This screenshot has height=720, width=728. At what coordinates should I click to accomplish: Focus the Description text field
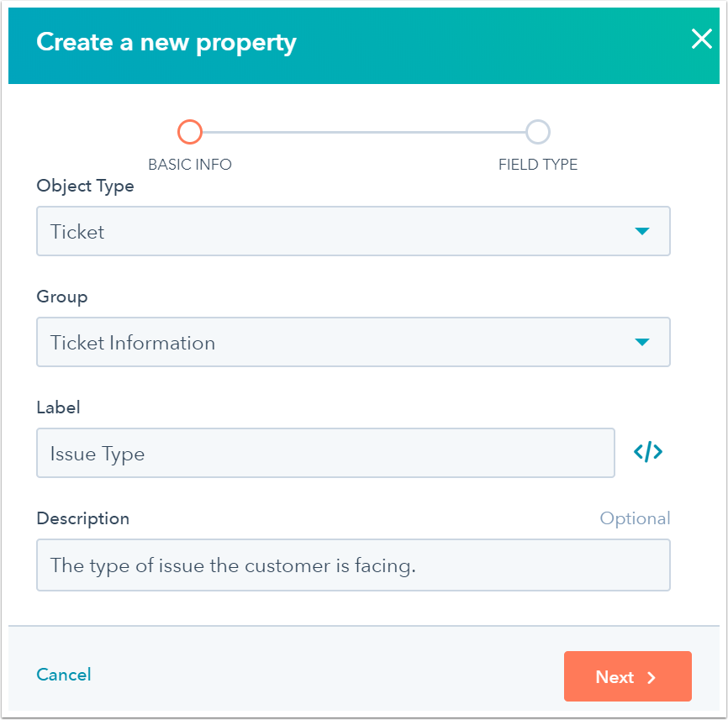353,565
